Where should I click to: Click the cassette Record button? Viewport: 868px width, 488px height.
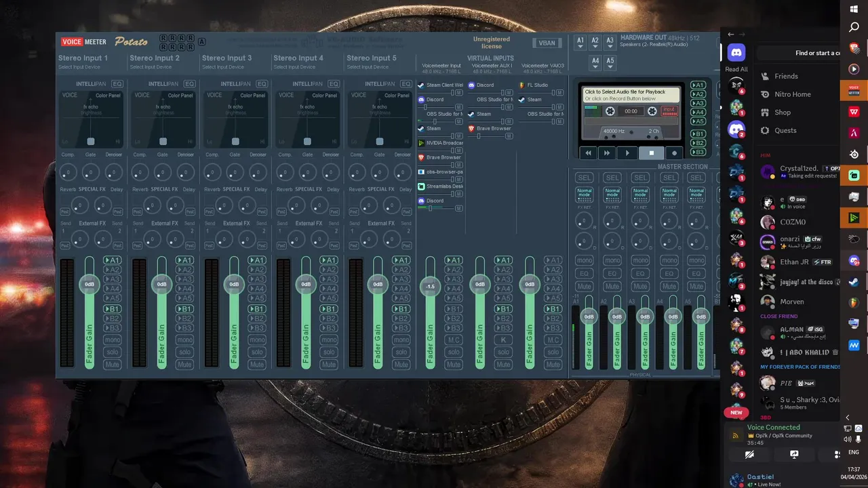click(674, 153)
